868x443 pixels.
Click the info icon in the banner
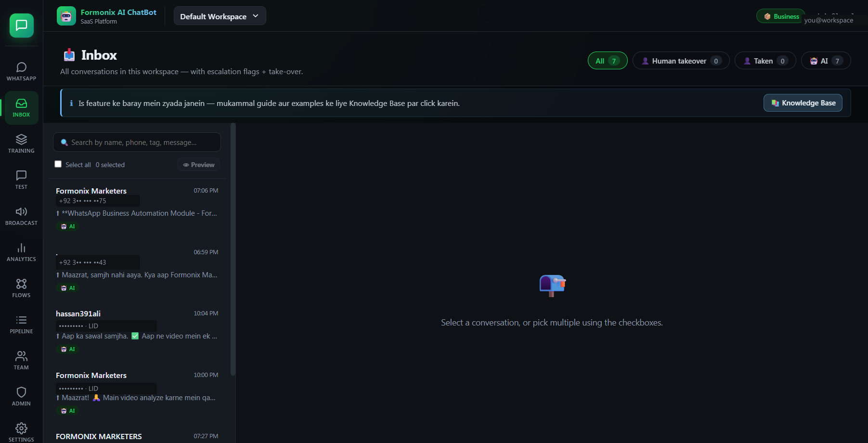point(71,103)
